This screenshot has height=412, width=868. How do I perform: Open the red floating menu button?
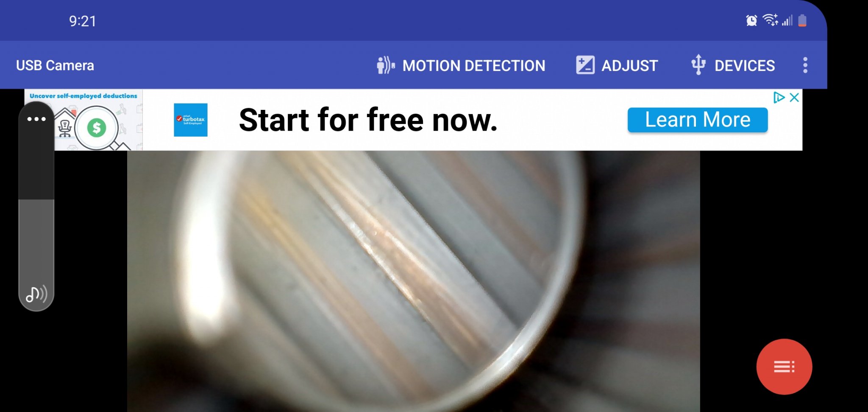784,367
